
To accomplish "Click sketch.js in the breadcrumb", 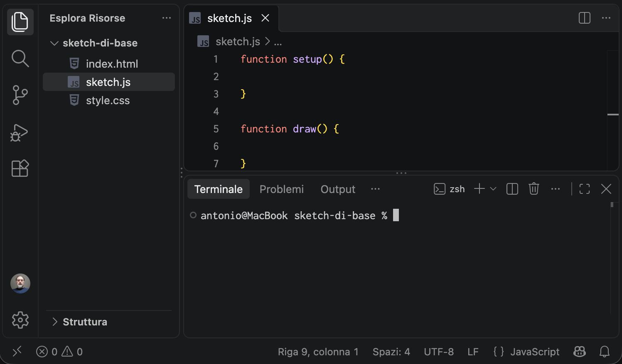I will pos(238,42).
